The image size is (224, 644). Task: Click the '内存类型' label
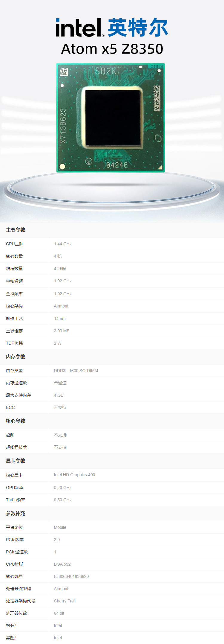click(14, 371)
